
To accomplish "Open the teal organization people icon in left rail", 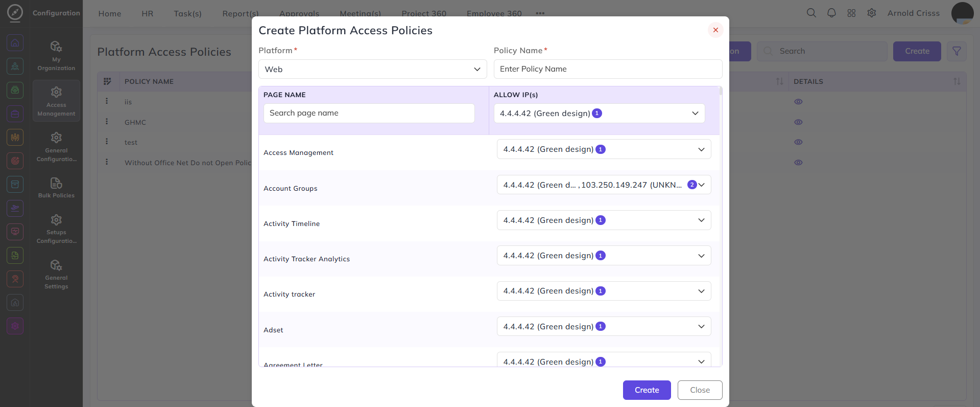I will (x=15, y=66).
